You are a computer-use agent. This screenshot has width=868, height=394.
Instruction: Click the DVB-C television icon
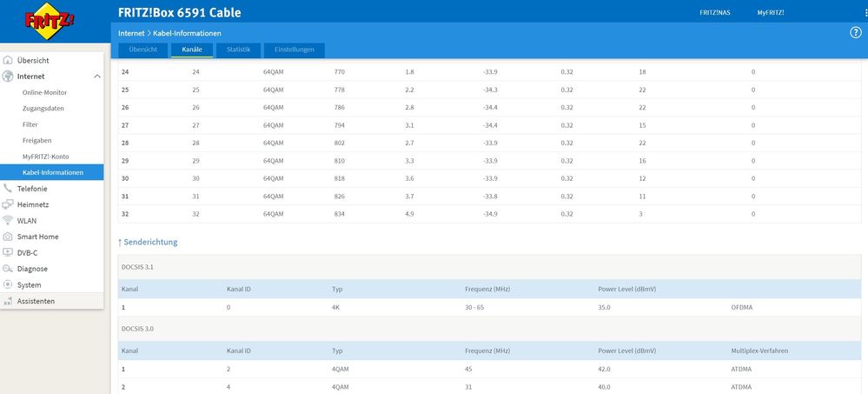(8, 253)
